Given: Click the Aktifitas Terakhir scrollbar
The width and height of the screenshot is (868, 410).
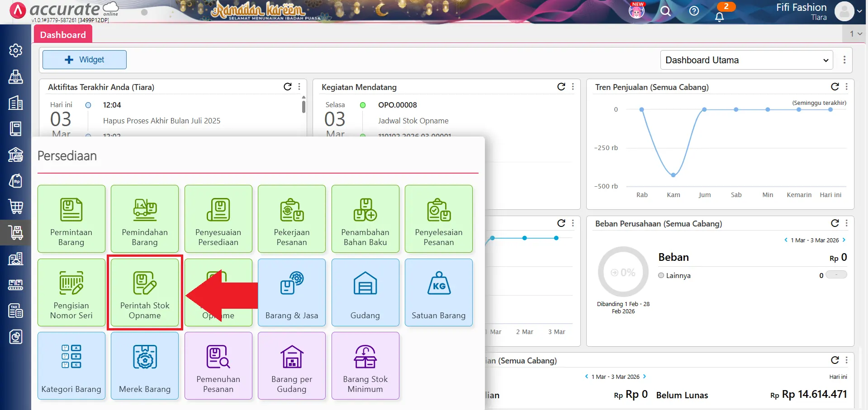Looking at the screenshot, I should [x=304, y=107].
